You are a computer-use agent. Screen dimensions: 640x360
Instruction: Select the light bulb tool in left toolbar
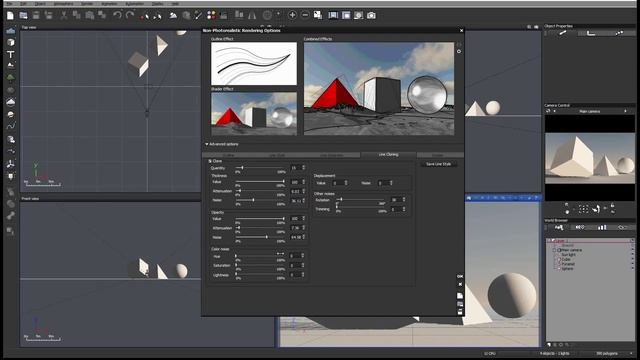pos(11,176)
